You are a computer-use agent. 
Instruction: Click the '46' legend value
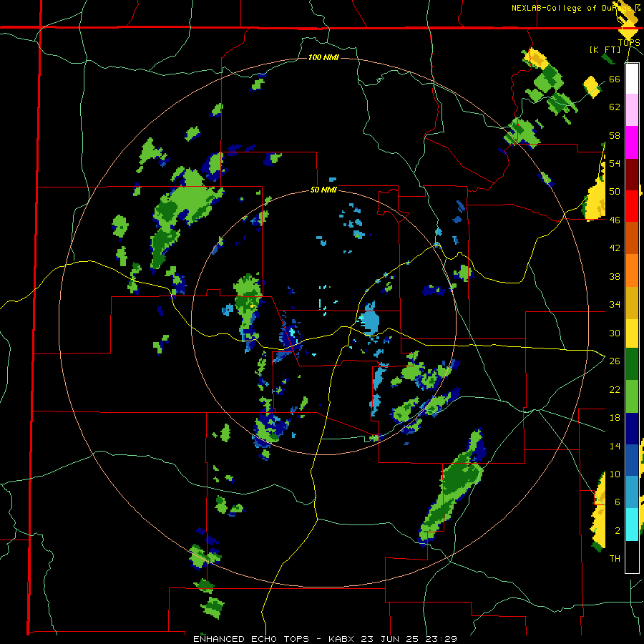pyautogui.click(x=615, y=220)
